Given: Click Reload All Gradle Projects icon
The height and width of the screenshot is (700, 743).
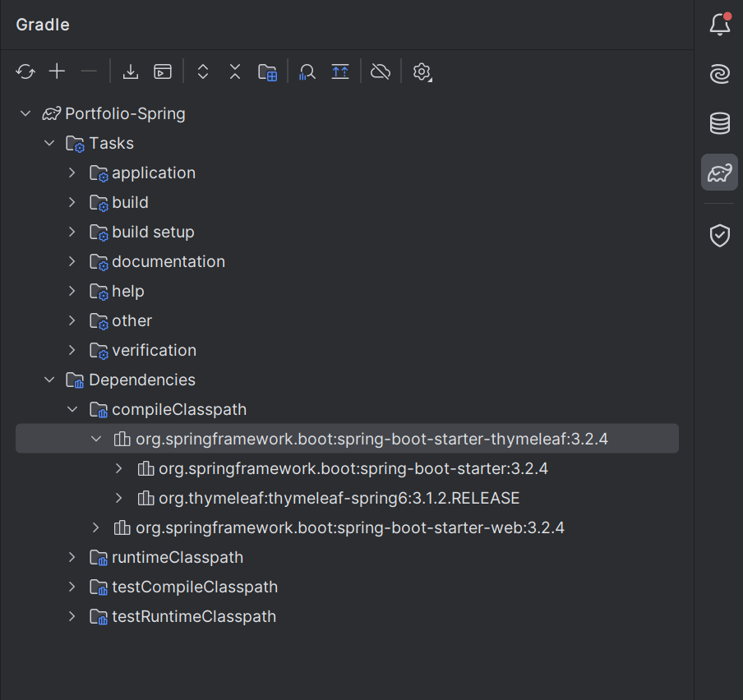Looking at the screenshot, I should 25,72.
